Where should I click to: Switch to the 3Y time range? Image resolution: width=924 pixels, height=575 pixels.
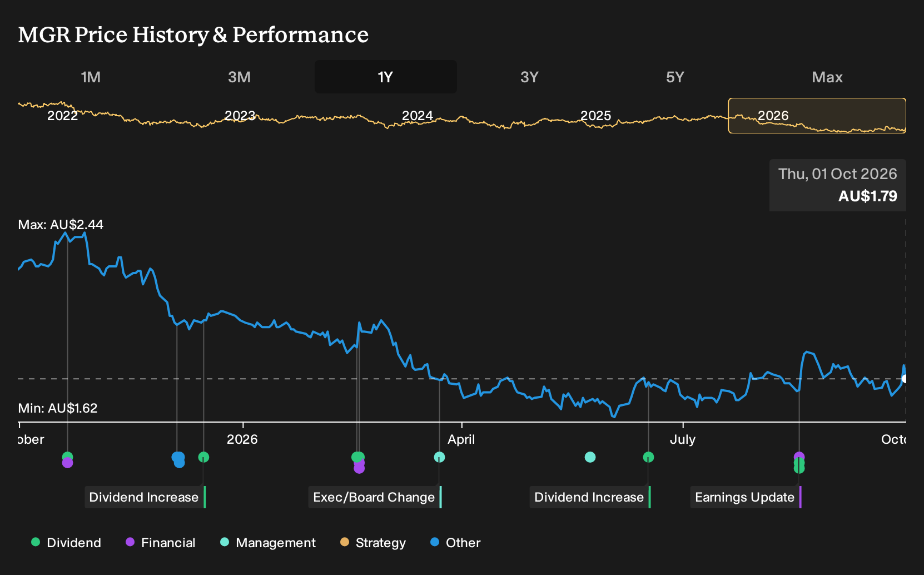coord(529,77)
